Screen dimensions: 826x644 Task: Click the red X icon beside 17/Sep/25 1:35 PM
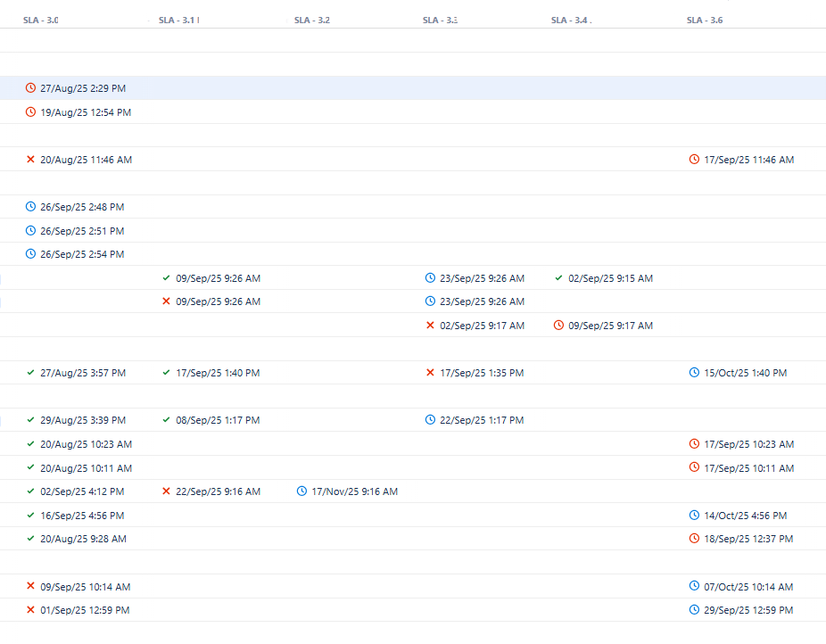tap(430, 373)
